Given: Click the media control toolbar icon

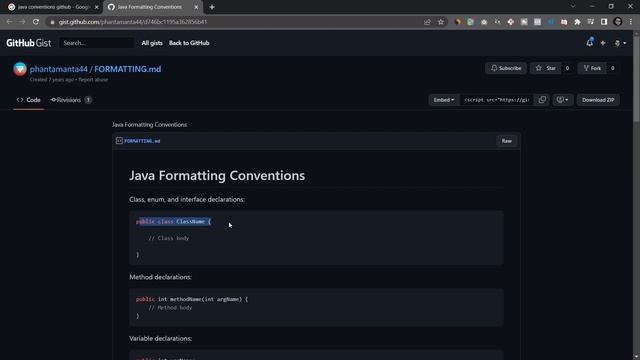Looking at the screenshot, I should (x=591, y=22).
